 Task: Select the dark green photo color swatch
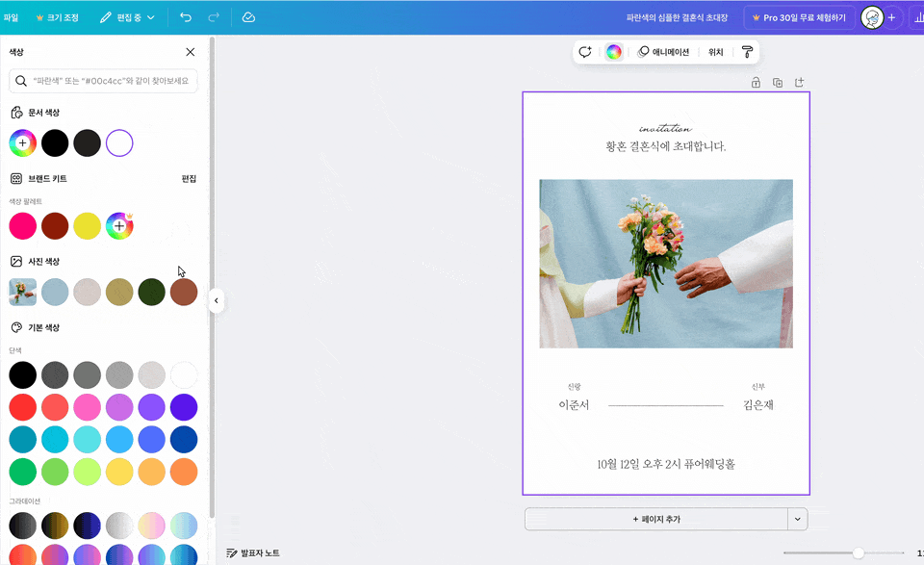point(151,293)
